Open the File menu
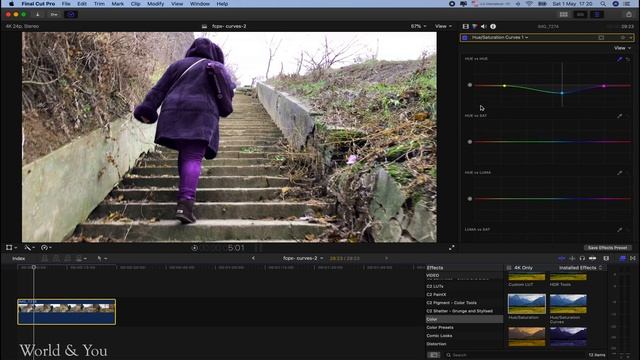The image size is (640, 360). pyautogui.click(x=66, y=4)
